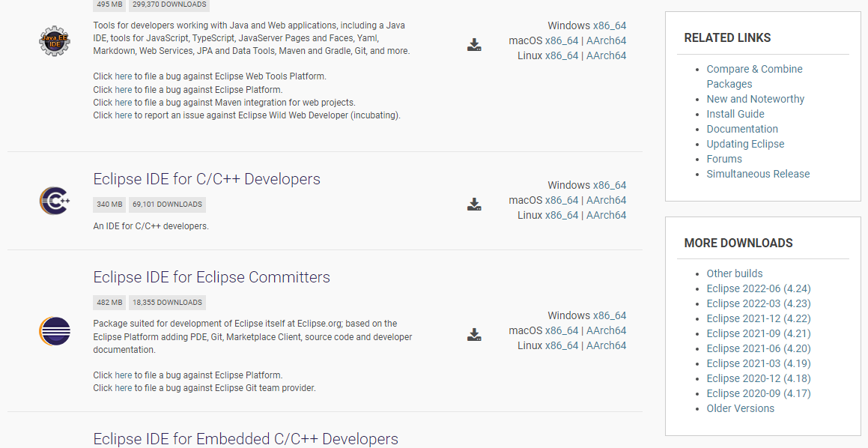Click 'here' for Eclipse Platform bug under Committers
This screenshot has width=868, height=448.
point(124,375)
